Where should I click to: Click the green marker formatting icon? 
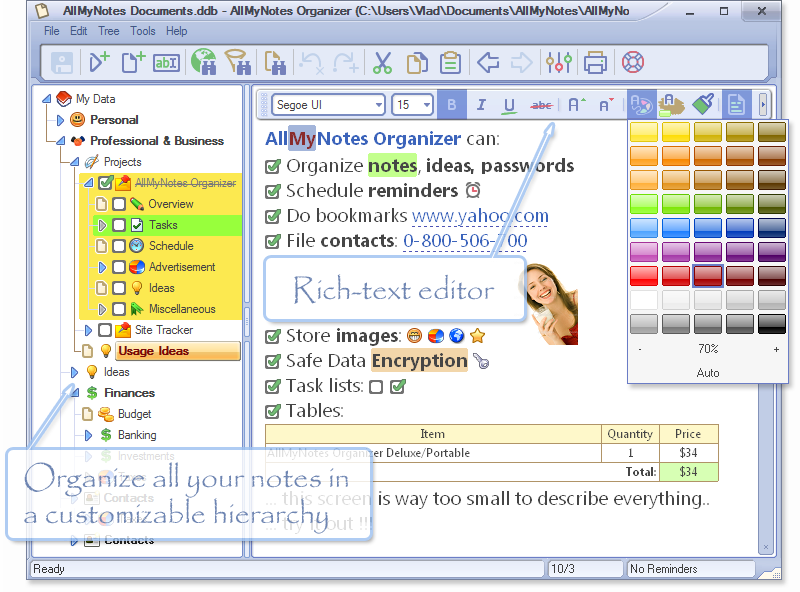tap(703, 105)
